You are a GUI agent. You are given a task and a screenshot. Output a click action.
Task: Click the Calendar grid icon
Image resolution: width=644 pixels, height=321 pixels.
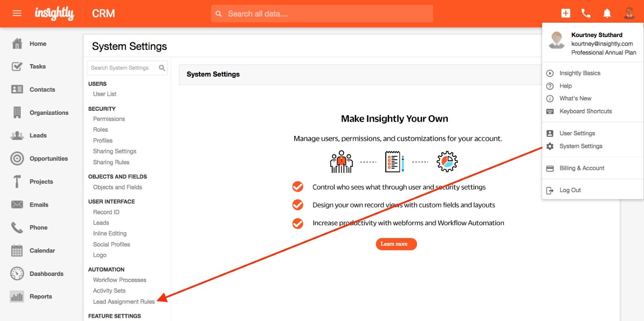point(17,251)
